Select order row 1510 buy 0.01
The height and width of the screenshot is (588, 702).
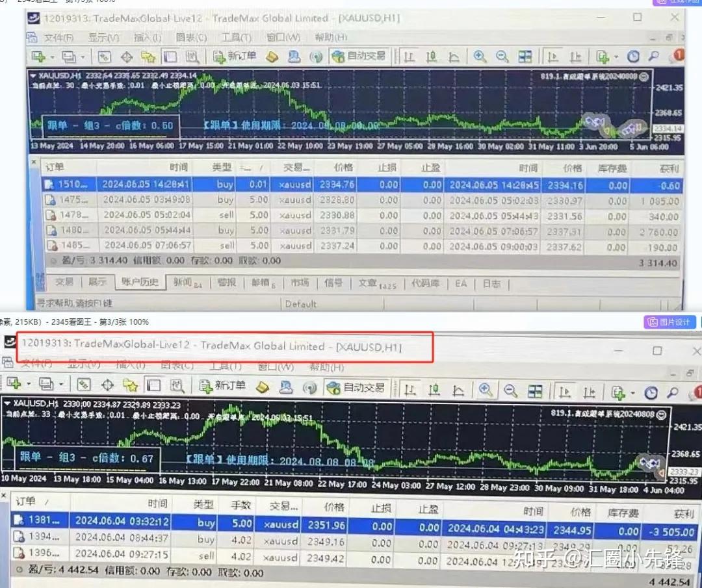[362, 185]
